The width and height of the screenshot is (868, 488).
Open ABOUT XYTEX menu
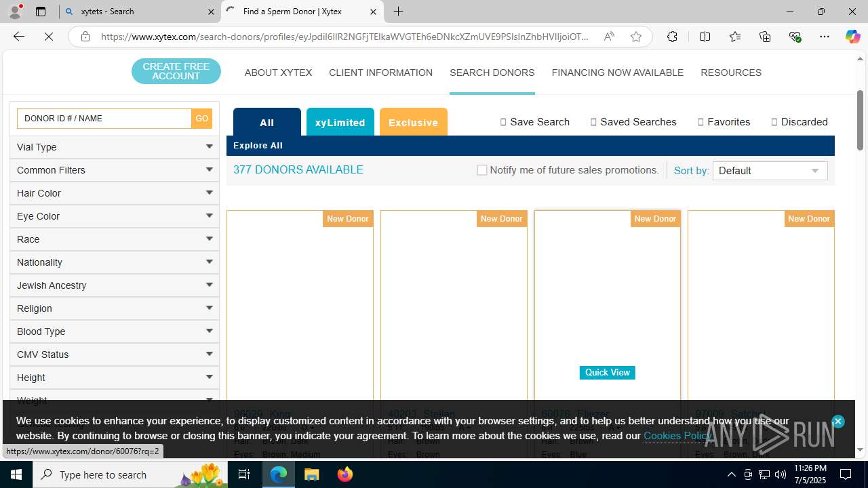click(x=278, y=73)
